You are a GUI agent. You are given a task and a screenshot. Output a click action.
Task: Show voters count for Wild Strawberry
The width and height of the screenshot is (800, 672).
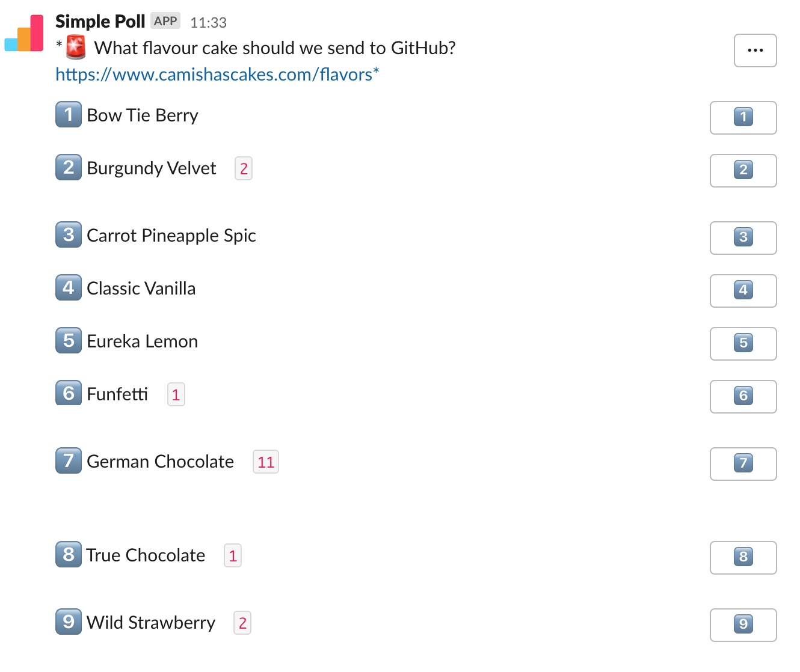[242, 623]
